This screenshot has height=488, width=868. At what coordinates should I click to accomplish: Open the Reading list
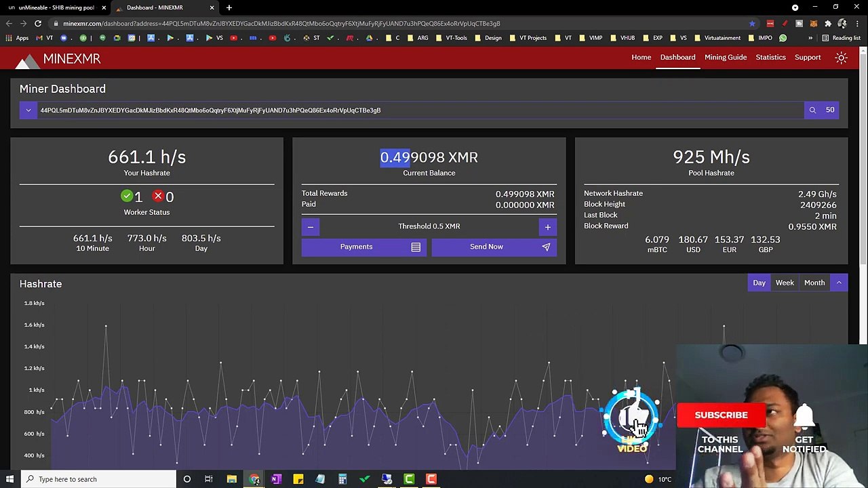[x=841, y=38]
